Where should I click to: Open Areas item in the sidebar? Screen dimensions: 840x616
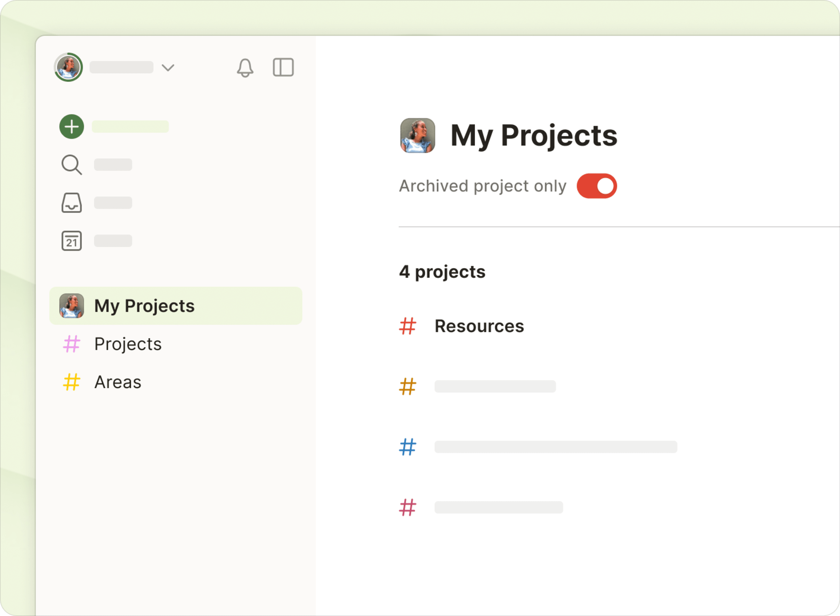118,382
